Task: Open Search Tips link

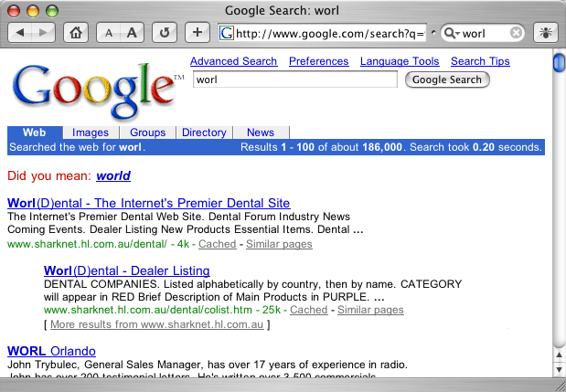Action: 480,61
